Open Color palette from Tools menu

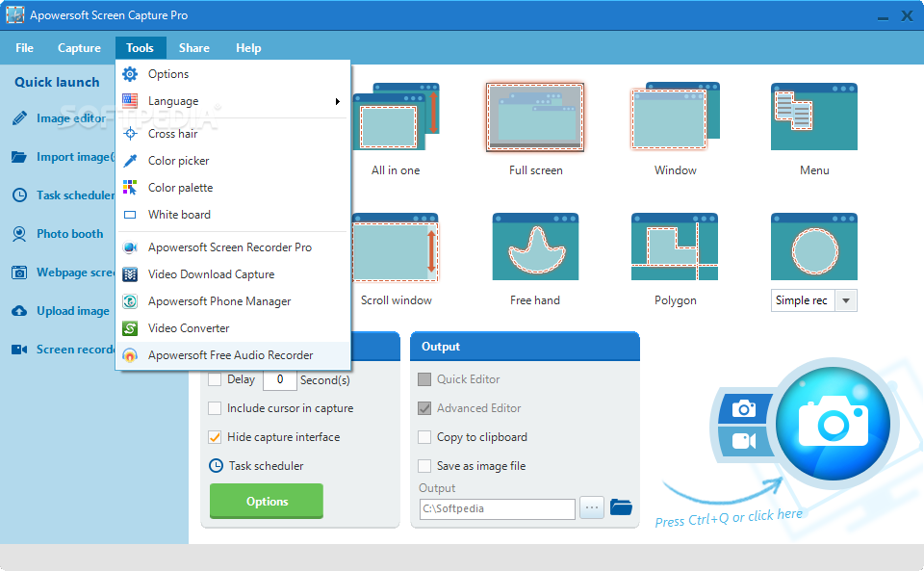point(233,188)
